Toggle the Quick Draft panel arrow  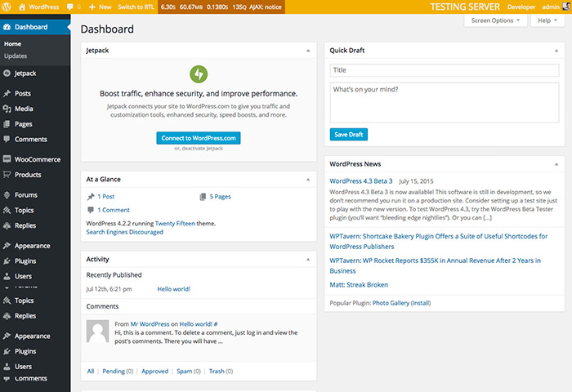(556, 51)
